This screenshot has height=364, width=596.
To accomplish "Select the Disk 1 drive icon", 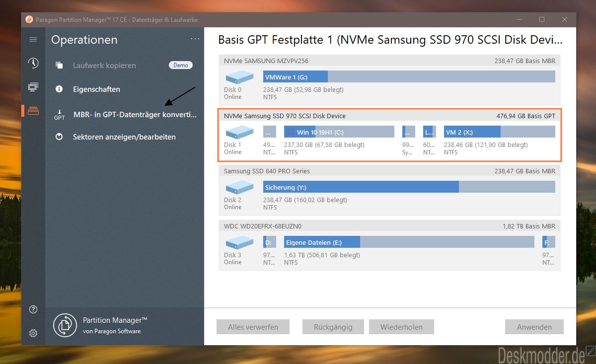I will [239, 132].
